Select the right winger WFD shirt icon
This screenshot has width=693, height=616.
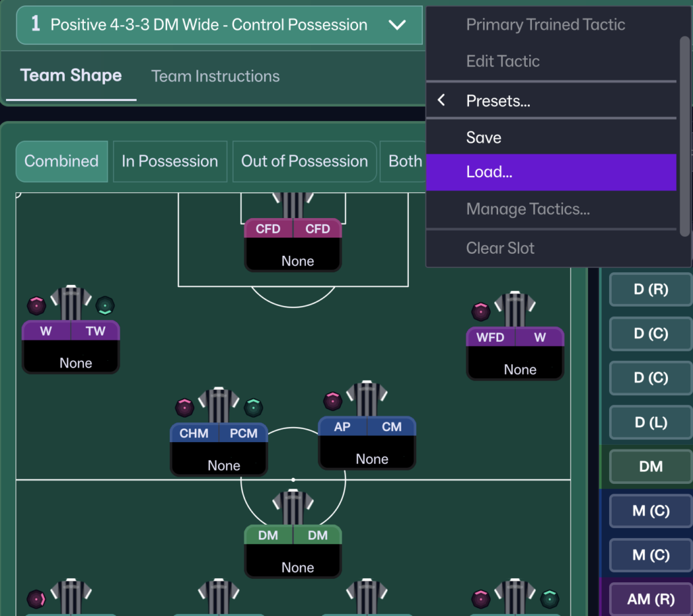click(x=515, y=310)
